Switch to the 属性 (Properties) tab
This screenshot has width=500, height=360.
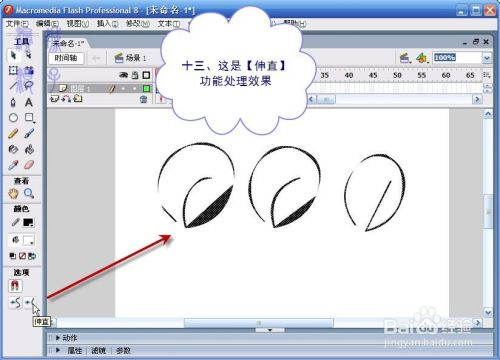[x=75, y=350]
